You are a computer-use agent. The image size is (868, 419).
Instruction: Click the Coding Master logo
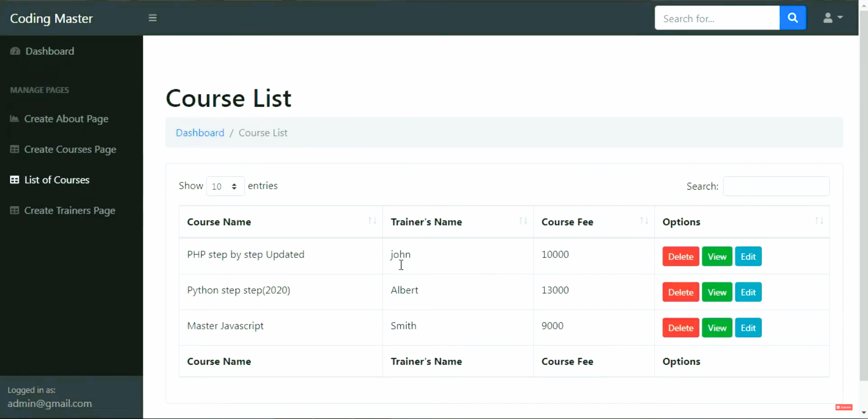[52, 18]
